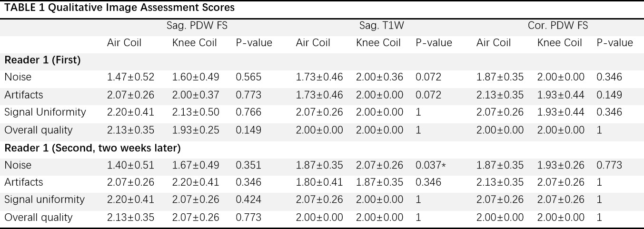
Task: Select the P-value cell 0.565
Action: pyautogui.click(x=248, y=77)
